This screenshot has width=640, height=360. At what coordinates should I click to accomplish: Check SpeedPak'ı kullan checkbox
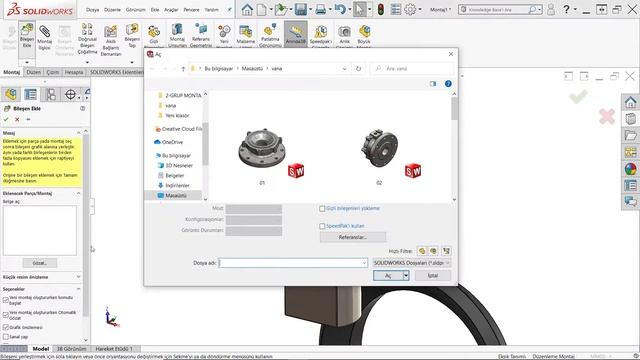(x=322, y=226)
